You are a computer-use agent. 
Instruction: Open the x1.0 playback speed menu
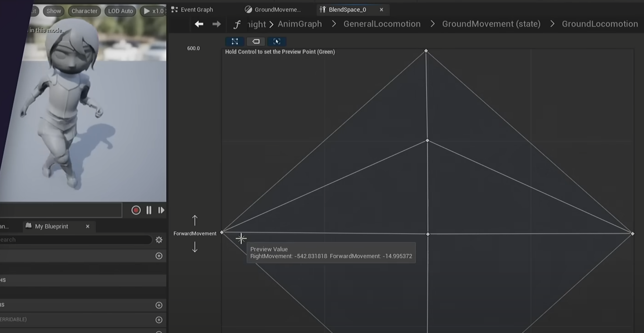click(x=153, y=11)
